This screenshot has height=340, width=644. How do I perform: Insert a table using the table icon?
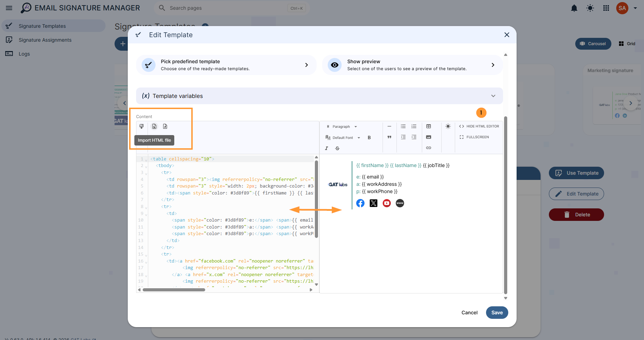429,126
